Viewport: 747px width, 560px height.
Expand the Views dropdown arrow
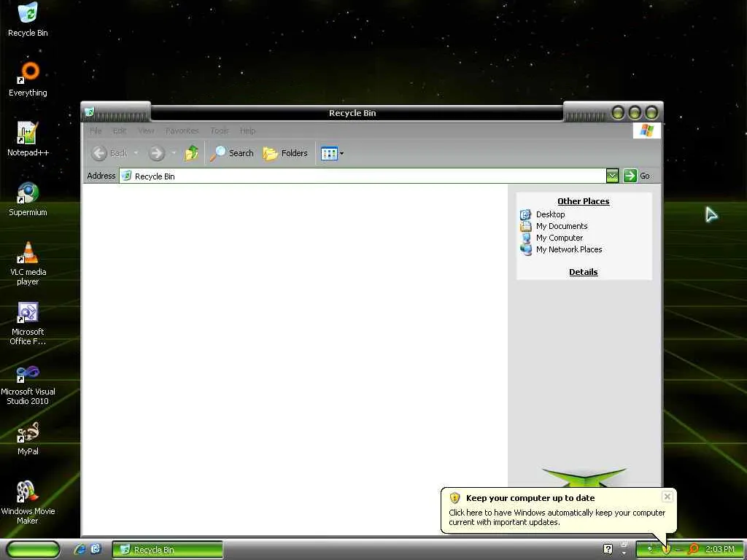click(x=341, y=153)
